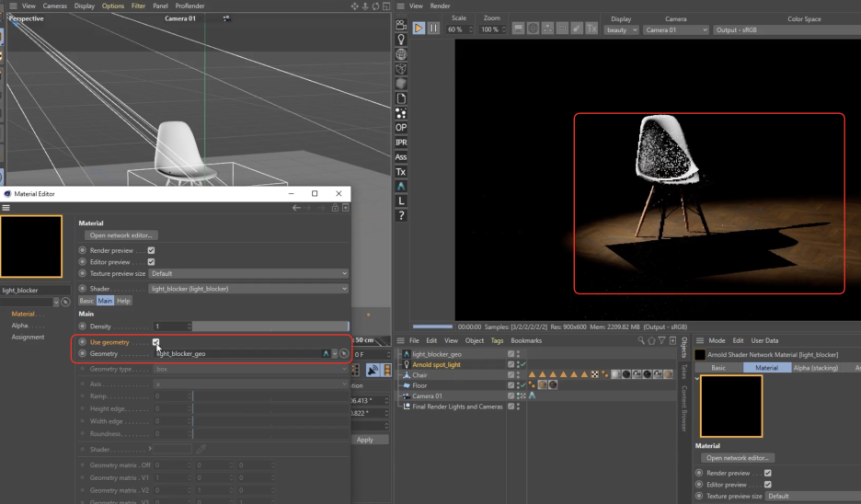
Task: Open the Shader light_blocker dropdown
Action: (248, 288)
